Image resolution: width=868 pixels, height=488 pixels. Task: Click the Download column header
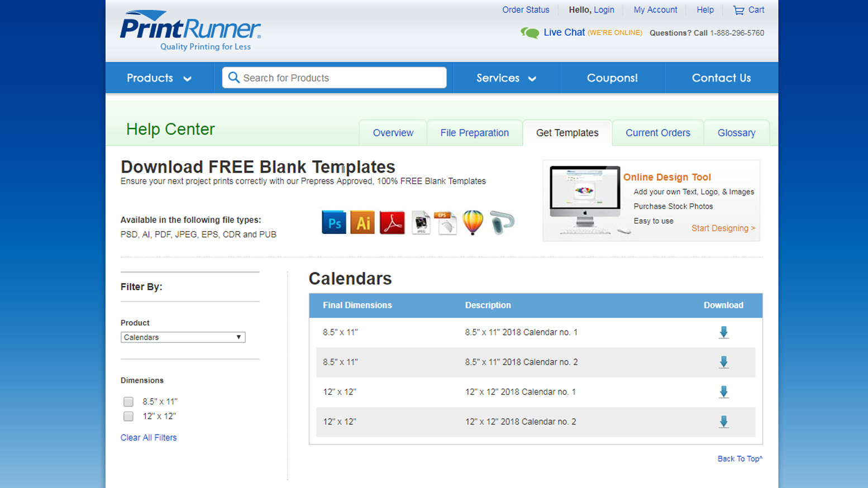[x=723, y=305]
